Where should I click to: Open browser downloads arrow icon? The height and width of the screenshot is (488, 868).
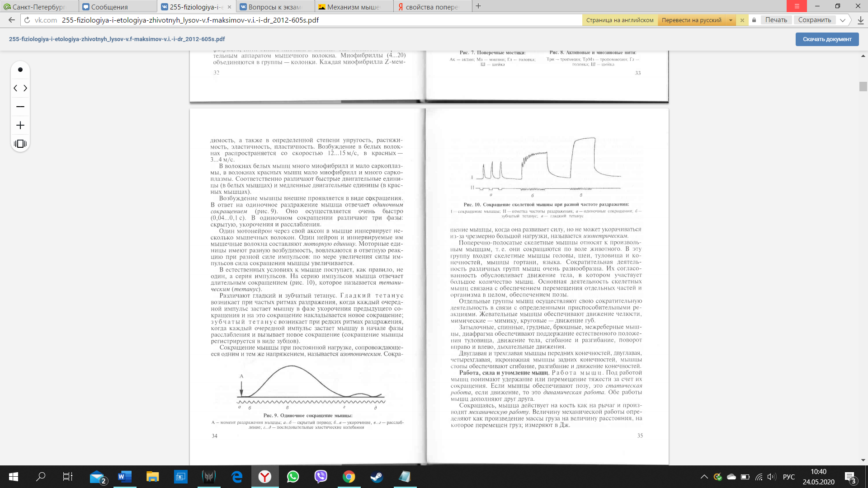pyautogui.click(x=860, y=20)
